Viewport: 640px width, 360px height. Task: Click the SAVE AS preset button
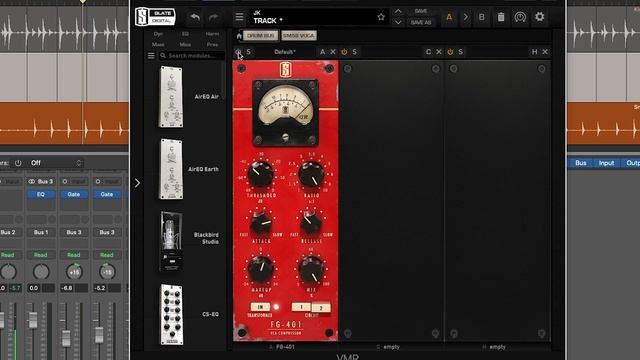click(420, 22)
